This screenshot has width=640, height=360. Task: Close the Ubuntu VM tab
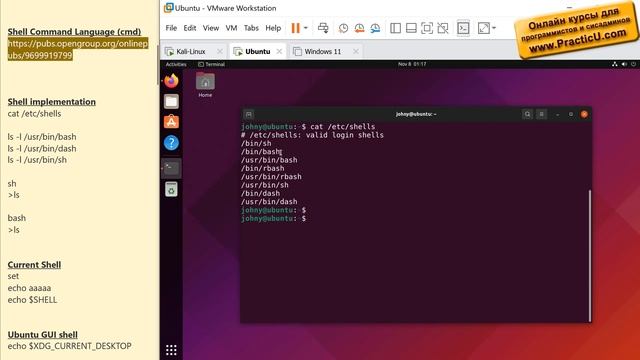pyautogui.click(x=279, y=51)
